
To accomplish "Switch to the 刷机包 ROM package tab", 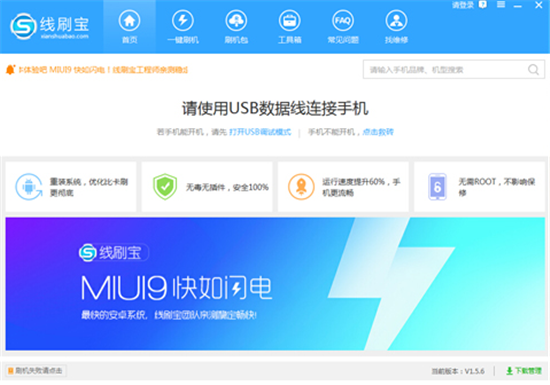I will [236, 27].
